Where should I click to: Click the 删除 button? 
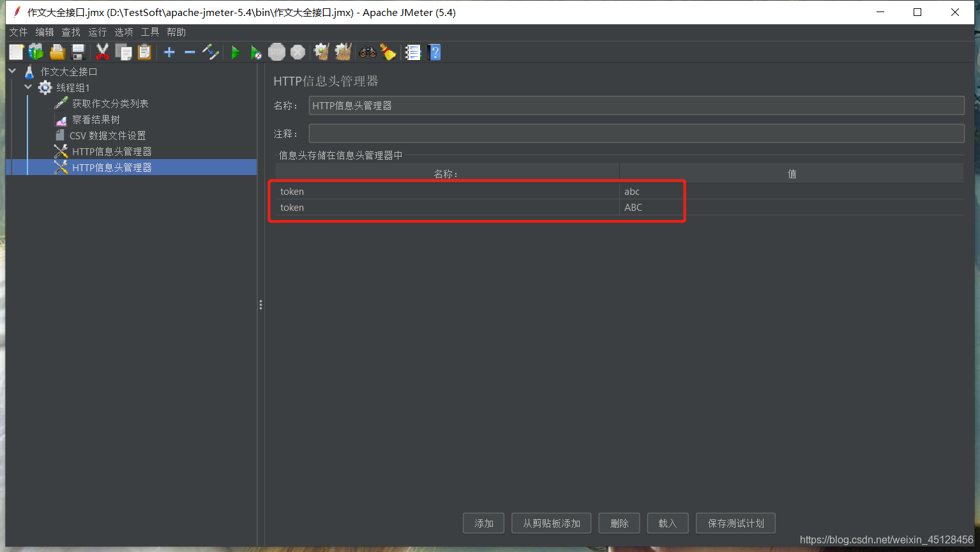click(619, 523)
